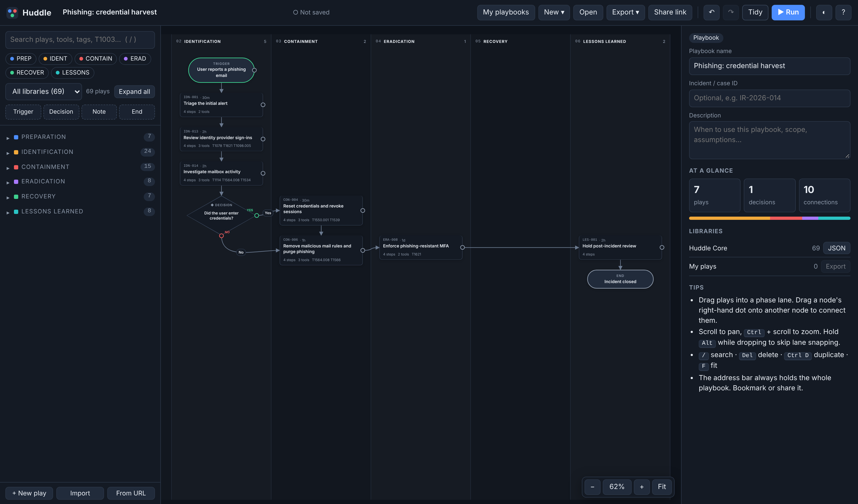This screenshot has height=504, width=858.
Task: Open My playbooks
Action: [506, 13]
